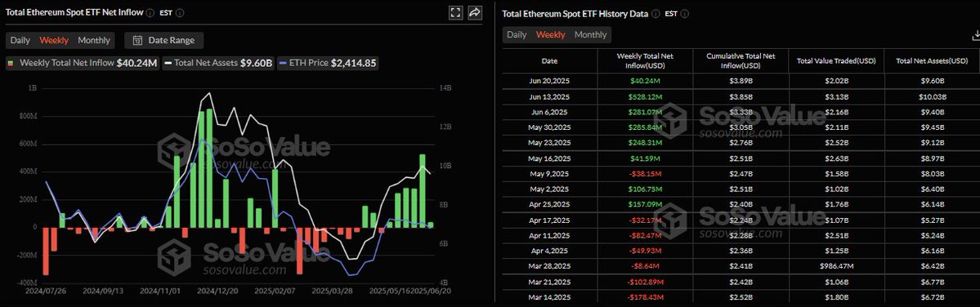Click info icon beside Total Ethereum Spot ETF History Data title
Viewport: 980px width, 307px height.
coord(655,13)
